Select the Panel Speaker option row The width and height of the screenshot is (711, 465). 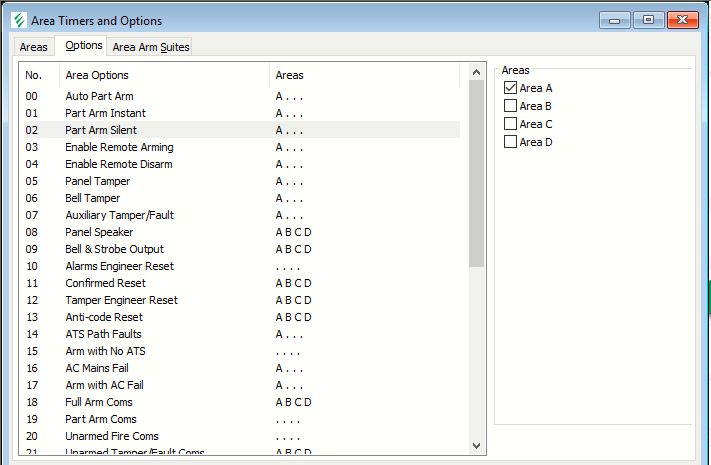point(99,232)
